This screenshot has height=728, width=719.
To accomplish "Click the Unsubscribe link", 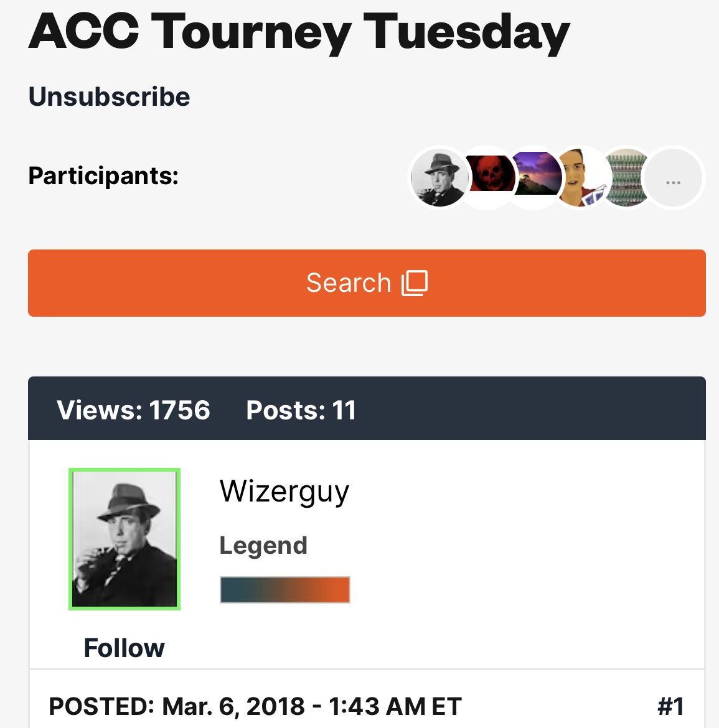I will click(x=109, y=97).
